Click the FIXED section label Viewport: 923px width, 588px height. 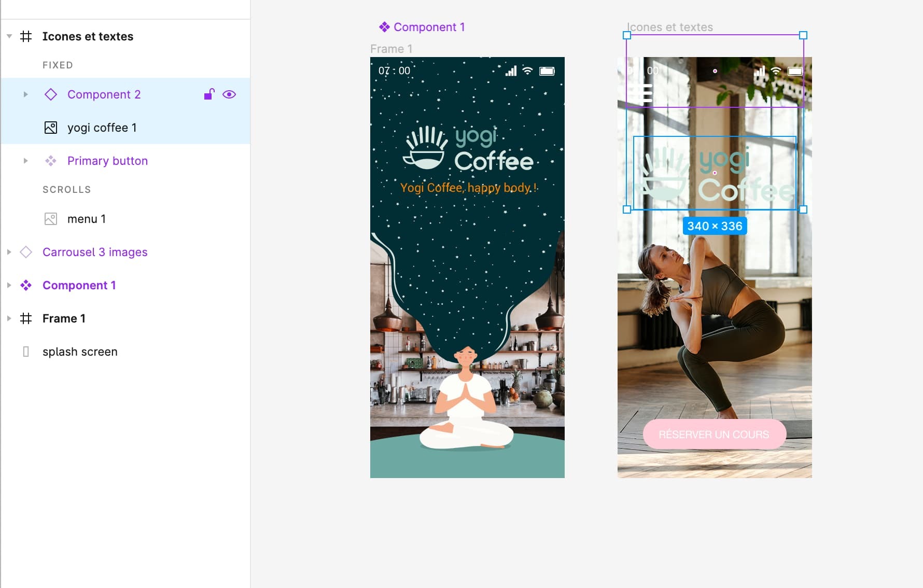click(58, 65)
